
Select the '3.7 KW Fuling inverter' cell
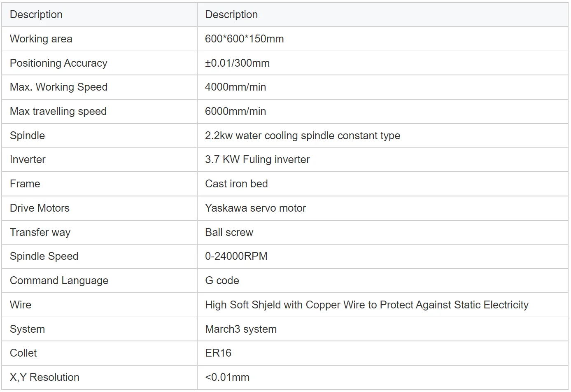tap(257, 160)
